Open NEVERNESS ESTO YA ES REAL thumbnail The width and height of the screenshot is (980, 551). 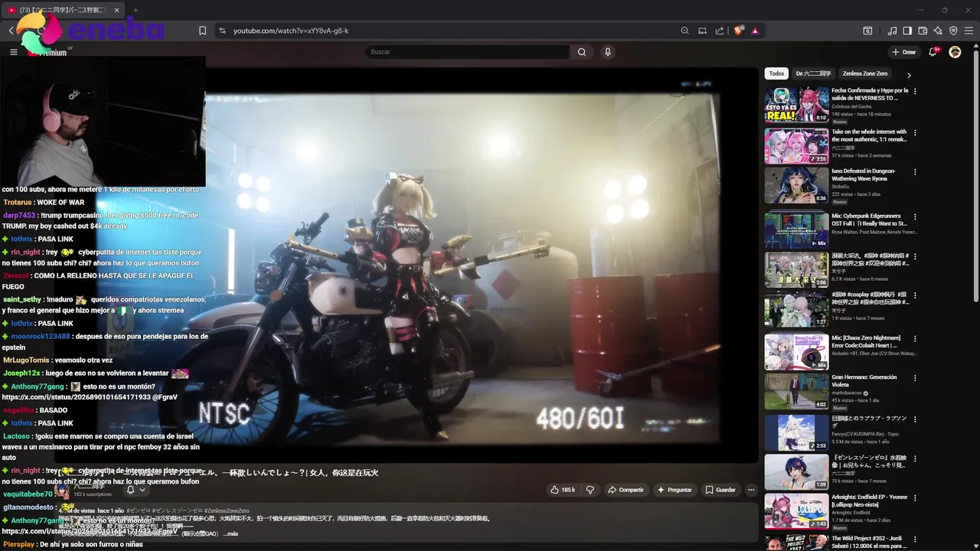(x=796, y=104)
